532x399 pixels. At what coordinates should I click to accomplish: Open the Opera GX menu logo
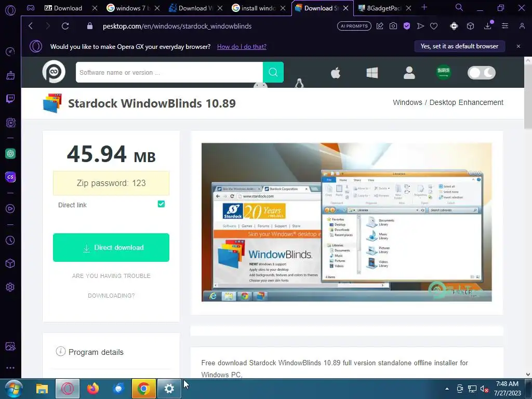click(10, 10)
